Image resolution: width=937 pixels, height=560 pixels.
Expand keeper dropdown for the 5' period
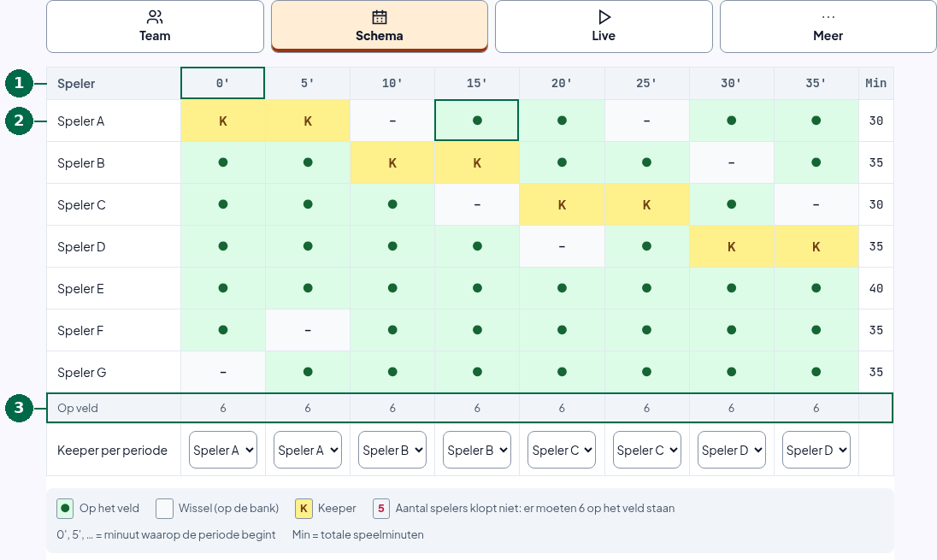pyautogui.click(x=308, y=450)
